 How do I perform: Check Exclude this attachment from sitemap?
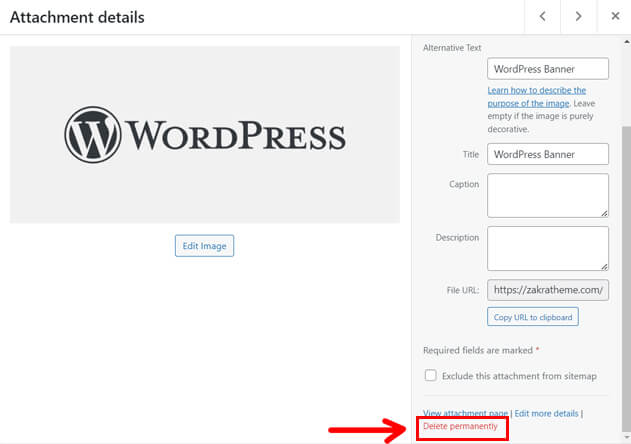pos(431,376)
